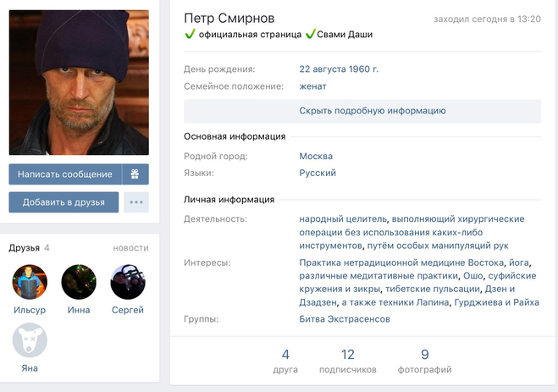Open Ильсур's friend avatar
This screenshot has height=392, width=558.
pyautogui.click(x=30, y=282)
